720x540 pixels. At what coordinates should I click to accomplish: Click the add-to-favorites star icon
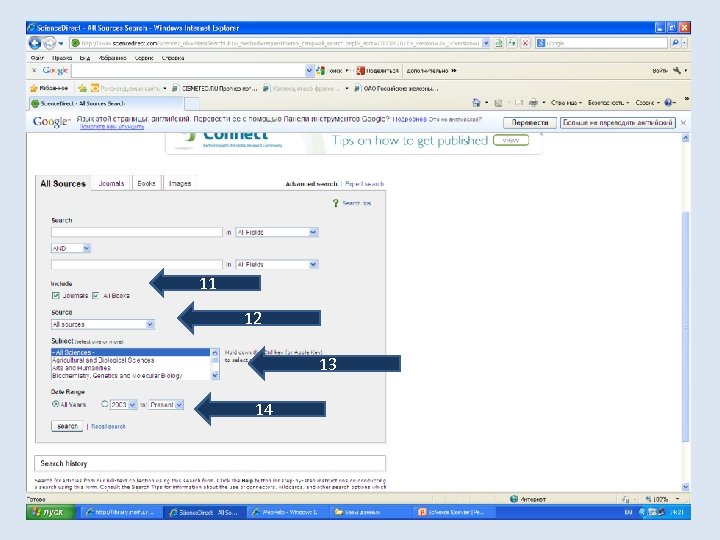coord(82,88)
